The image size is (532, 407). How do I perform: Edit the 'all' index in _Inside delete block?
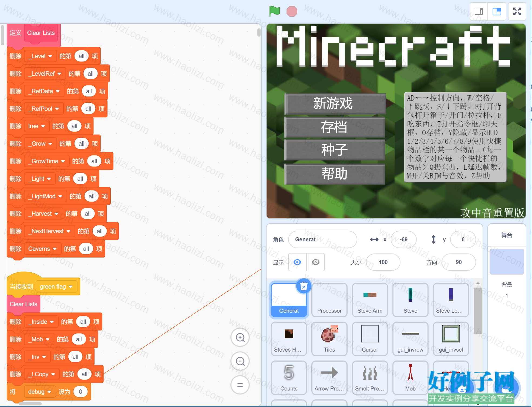[83, 322]
